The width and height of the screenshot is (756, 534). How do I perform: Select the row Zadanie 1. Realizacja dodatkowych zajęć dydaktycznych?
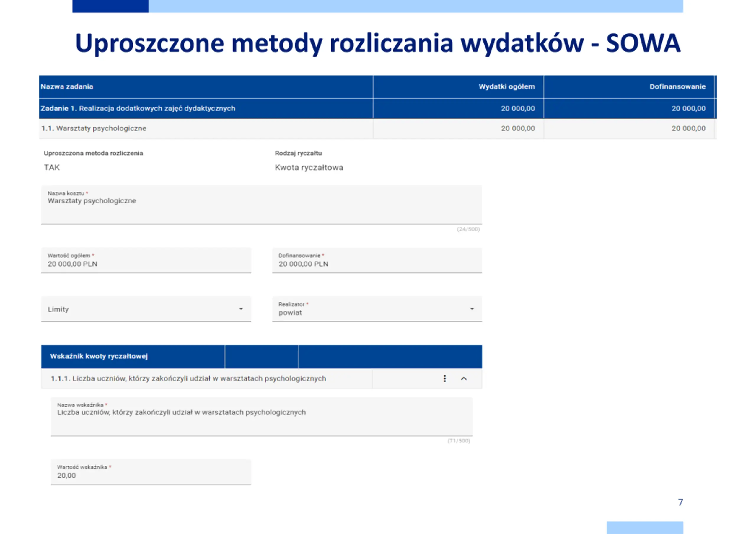(378, 108)
